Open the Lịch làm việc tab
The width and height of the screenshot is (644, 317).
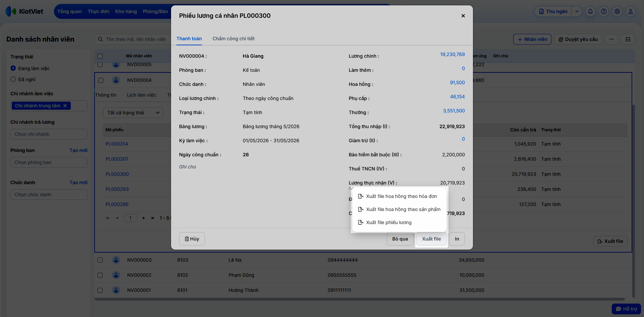(142, 95)
